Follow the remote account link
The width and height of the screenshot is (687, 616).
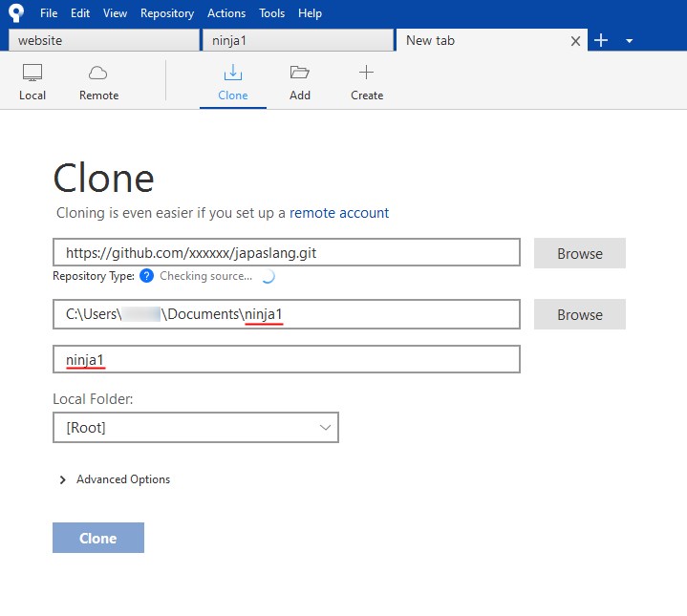339,213
